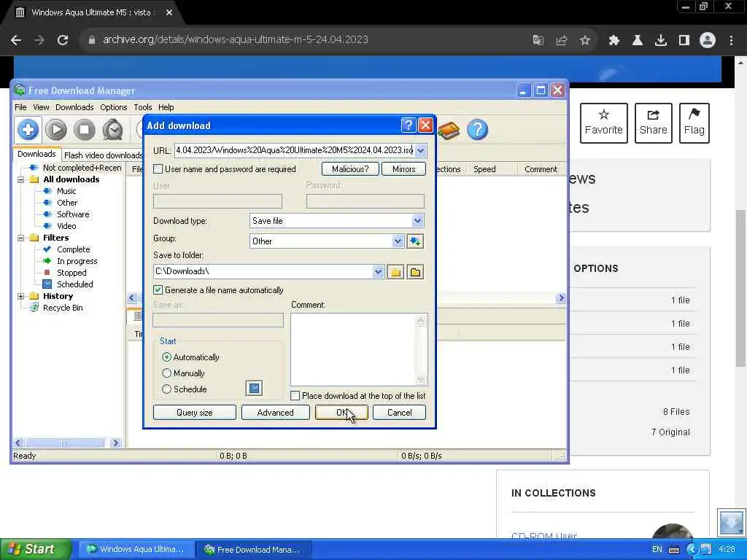The image size is (747, 560).
Task: Click the list scroll right arrow
Action: point(561,298)
